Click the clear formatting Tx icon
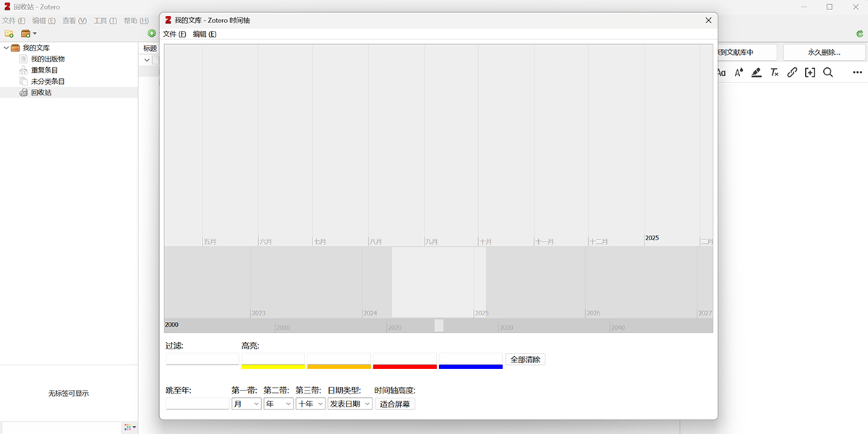This screenshot has width=868, height=434. click(774, 72)
